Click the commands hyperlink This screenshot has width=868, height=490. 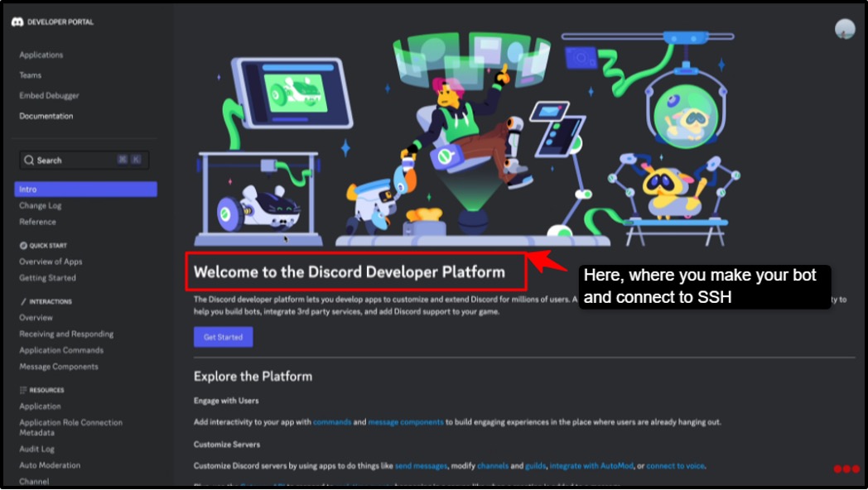tap(333, 421)
